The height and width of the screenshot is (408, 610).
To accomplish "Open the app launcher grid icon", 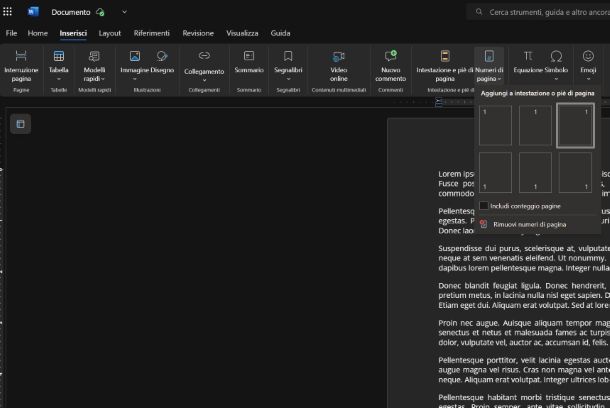I will 8,12.
